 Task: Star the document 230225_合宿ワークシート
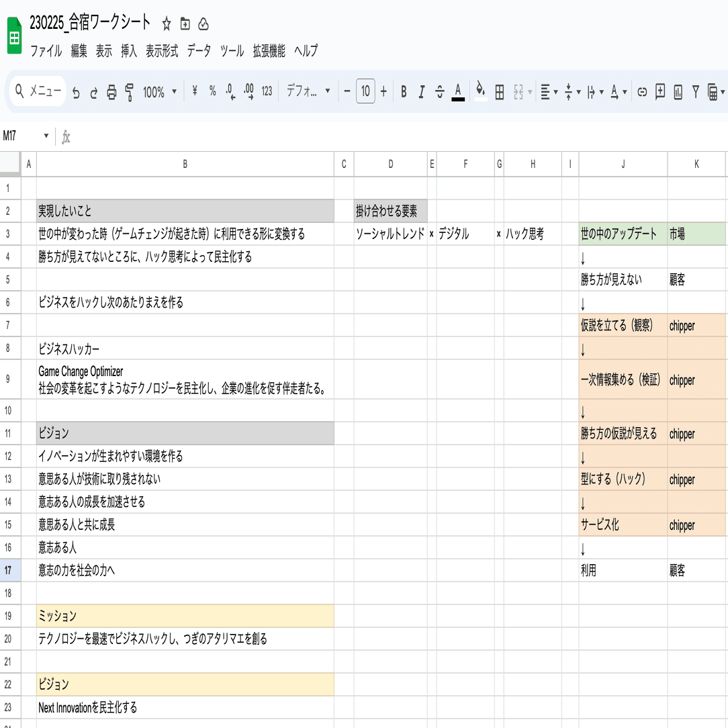pos(166,24)
